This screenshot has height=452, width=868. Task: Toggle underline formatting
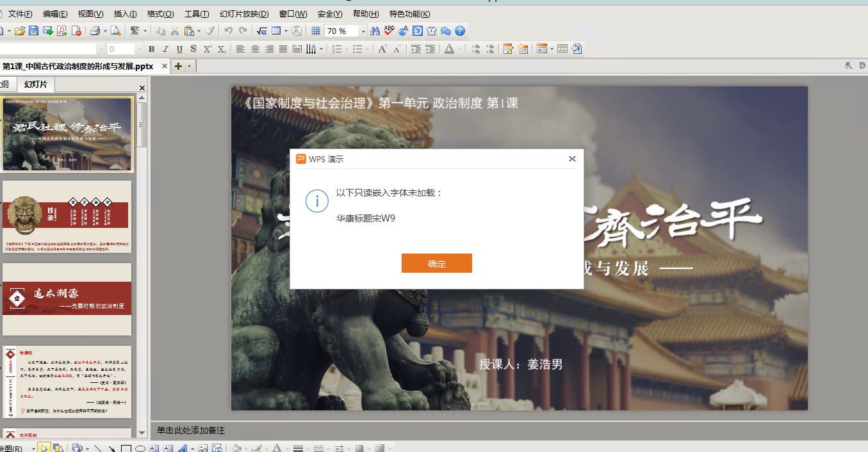click(x=179, y=49)
